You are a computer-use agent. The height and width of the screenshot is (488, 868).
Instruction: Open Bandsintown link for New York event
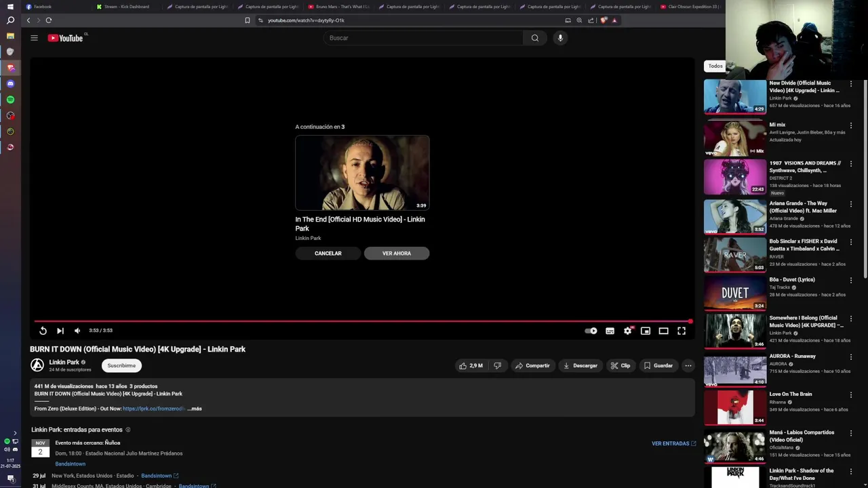pyautogui.click(x=159, y=476)
